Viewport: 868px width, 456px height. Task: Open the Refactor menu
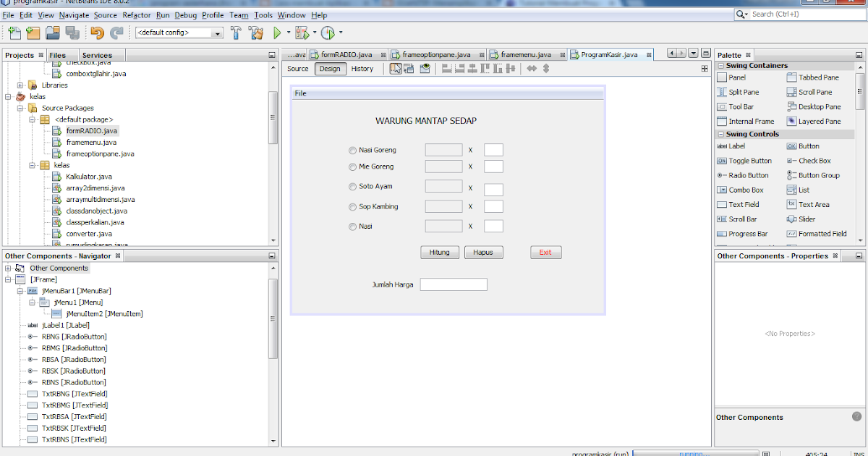137,14
